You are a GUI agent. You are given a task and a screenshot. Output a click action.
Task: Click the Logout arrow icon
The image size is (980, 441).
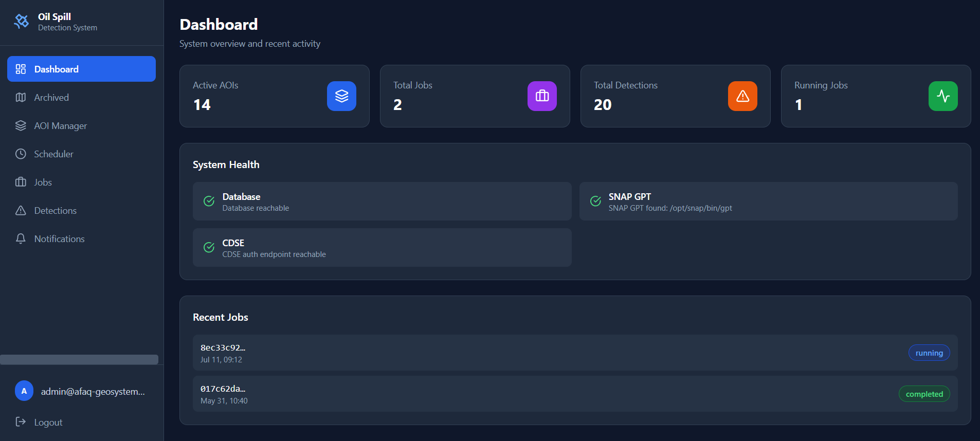tap(21, 422)
